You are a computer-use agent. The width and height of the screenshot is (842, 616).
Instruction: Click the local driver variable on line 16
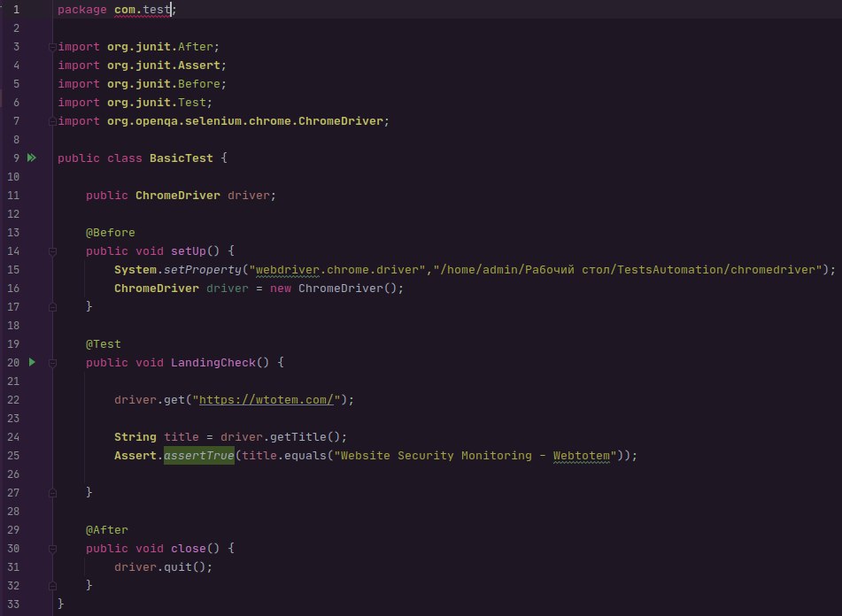click(228, 289)
